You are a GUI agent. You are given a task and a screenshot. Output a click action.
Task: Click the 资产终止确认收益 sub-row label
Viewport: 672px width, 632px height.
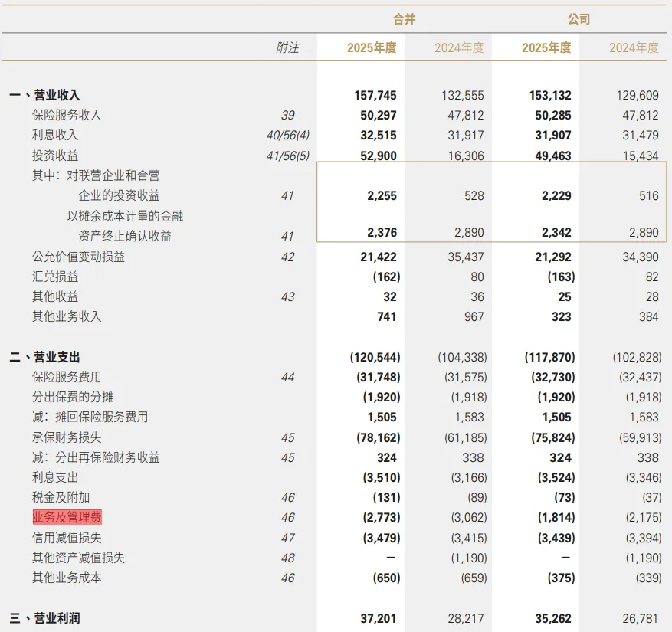[125, 236]
